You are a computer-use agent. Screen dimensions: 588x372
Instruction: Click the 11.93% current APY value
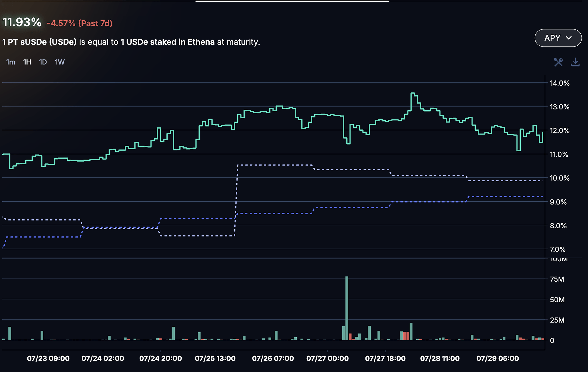point(22,22)
